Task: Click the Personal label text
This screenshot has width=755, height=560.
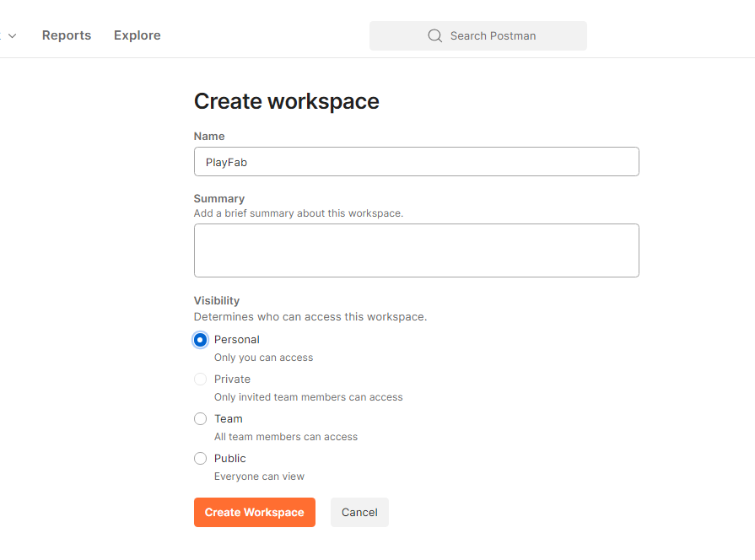Action: point(236,339)
